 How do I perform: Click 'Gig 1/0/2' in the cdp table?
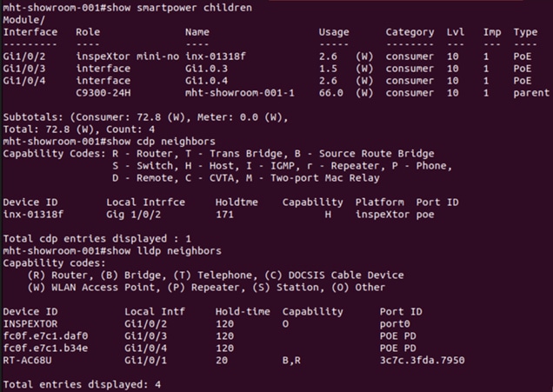[134, 215]
